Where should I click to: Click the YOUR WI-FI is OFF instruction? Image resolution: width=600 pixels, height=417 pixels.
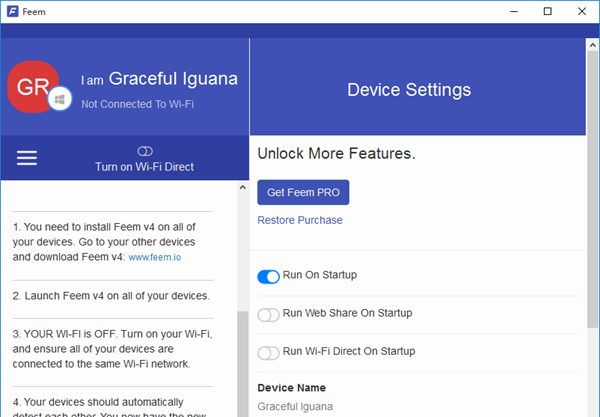pos(112,349)
